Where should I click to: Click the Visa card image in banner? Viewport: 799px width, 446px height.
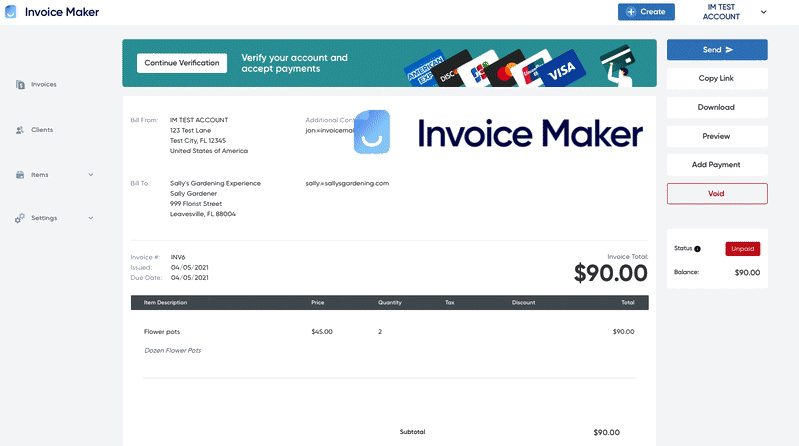(562, 68)
